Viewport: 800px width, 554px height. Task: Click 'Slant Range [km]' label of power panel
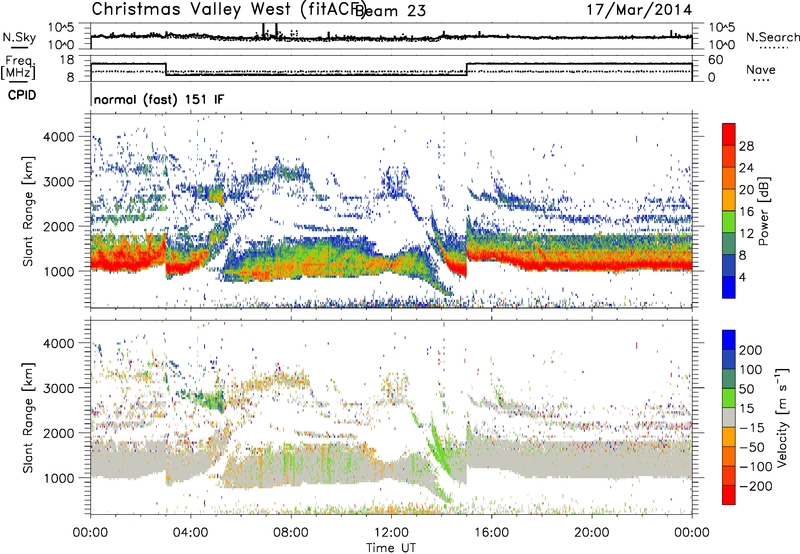29,211
